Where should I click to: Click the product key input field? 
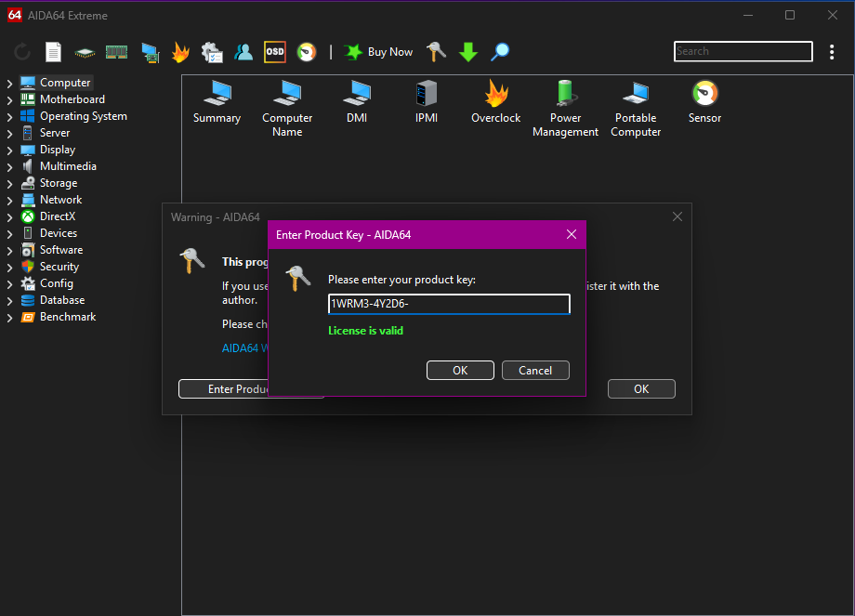point(449,304)
